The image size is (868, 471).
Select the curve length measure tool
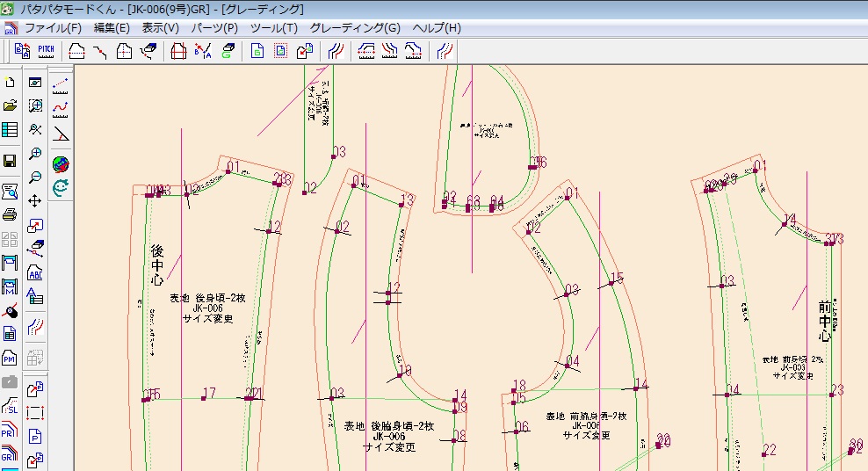point(61,109)
